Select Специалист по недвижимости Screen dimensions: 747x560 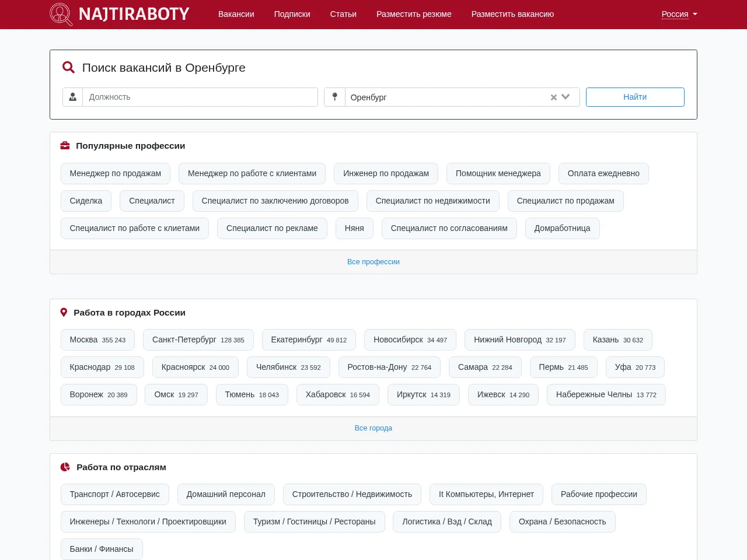(x=433, y=201)
